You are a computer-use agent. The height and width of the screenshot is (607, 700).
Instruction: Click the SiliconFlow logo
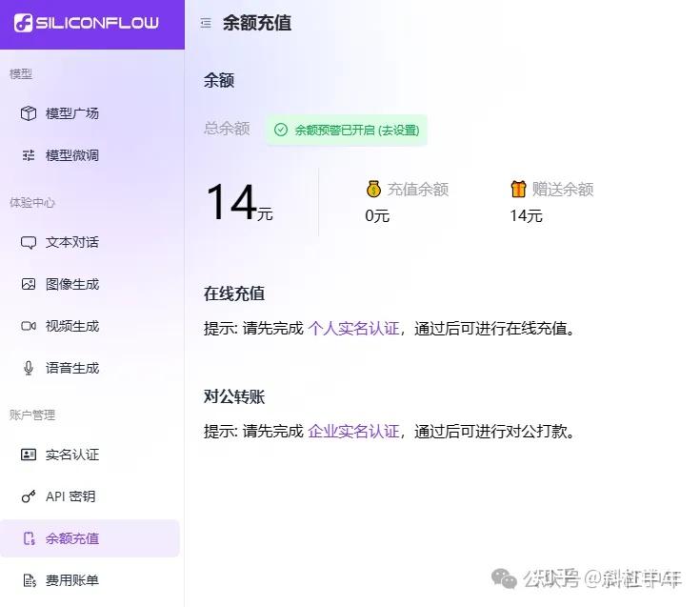(86, 22)
